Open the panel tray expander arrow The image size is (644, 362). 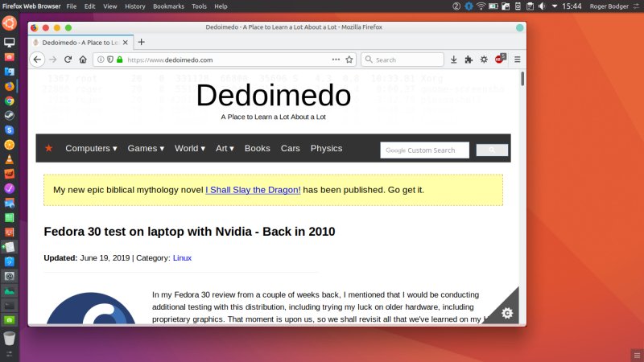(x=555, y=6)
